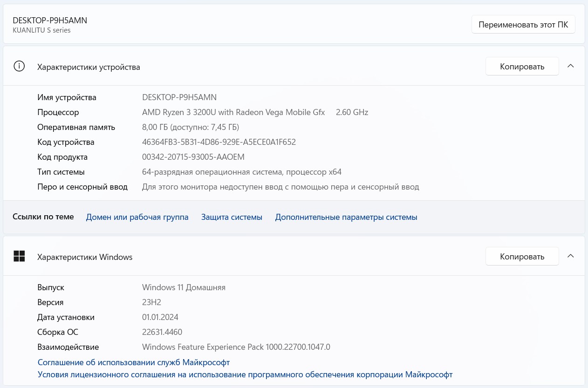588x388 pixels.
Task: Click the DESKTOP-P9H5AMN title at top
Action: [50, 20]
